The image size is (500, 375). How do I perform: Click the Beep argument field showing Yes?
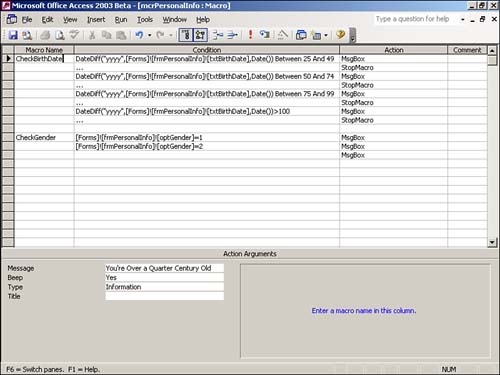[x=164, y=277]
